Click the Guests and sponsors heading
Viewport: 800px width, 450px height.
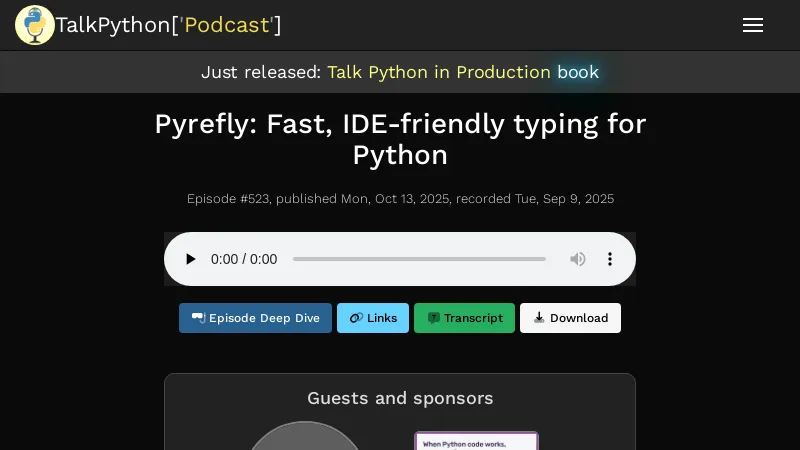[400, 398]
